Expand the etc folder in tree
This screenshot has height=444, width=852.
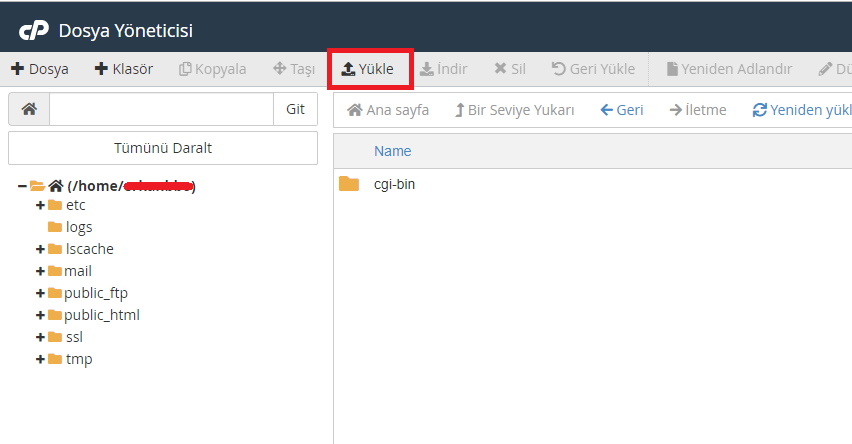click(41, 205)
